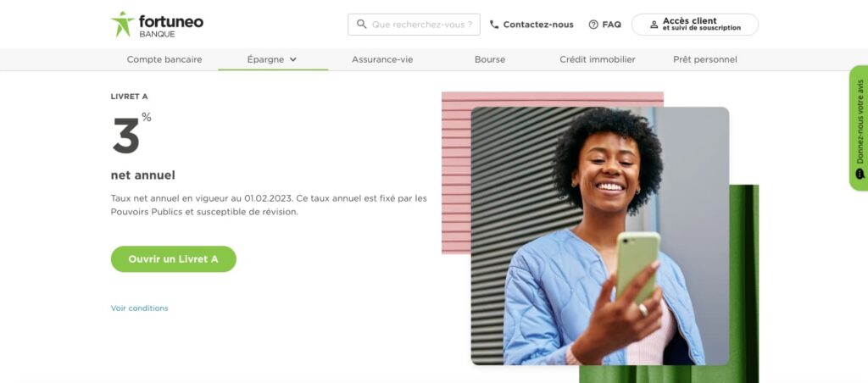
Task: Follow the Voir conditions link
Action: [x=139, y=308]
